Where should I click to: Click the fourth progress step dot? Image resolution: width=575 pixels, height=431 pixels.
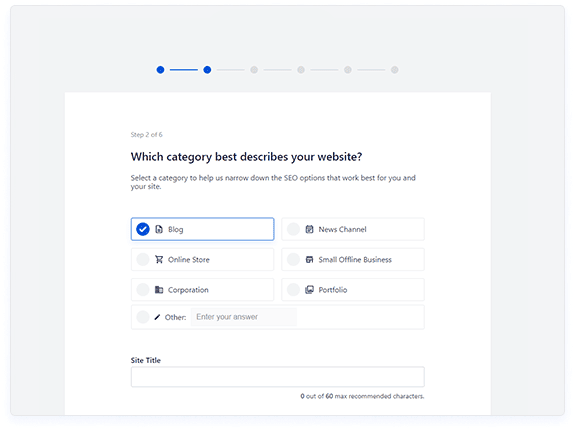[301, 70]
